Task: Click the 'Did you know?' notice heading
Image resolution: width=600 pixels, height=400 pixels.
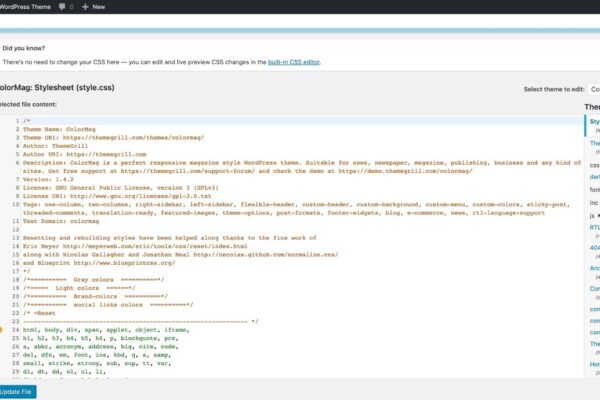Action: pos(24,48)
